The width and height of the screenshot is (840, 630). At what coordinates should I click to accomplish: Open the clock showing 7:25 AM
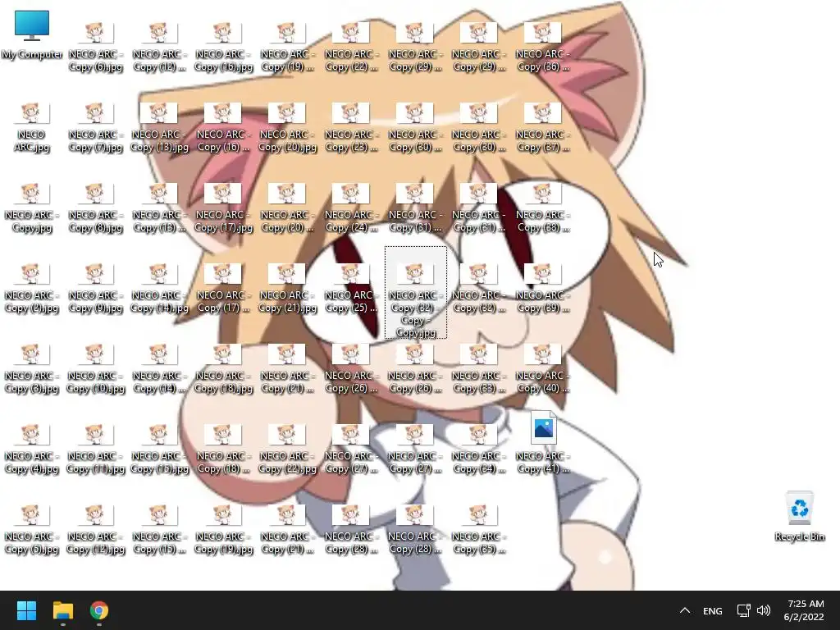(804, 610)
